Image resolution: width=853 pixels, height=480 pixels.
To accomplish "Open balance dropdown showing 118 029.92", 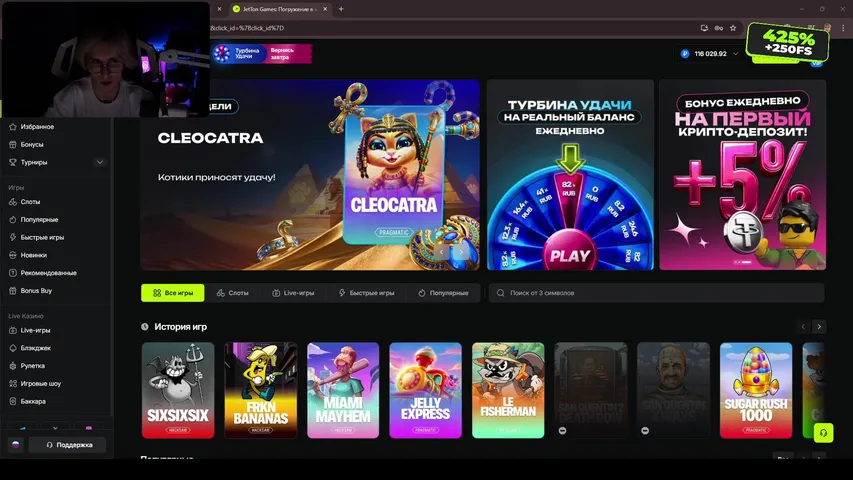I will pos(709,54).
